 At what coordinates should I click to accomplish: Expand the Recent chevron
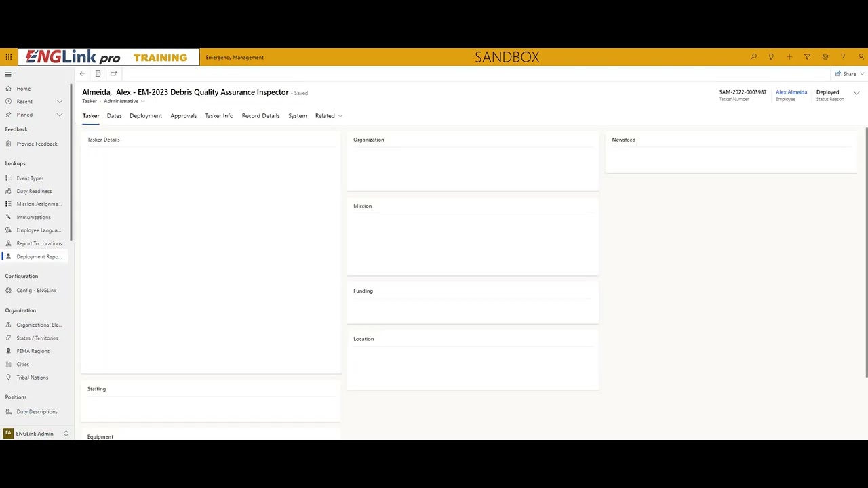coord(60,102)
